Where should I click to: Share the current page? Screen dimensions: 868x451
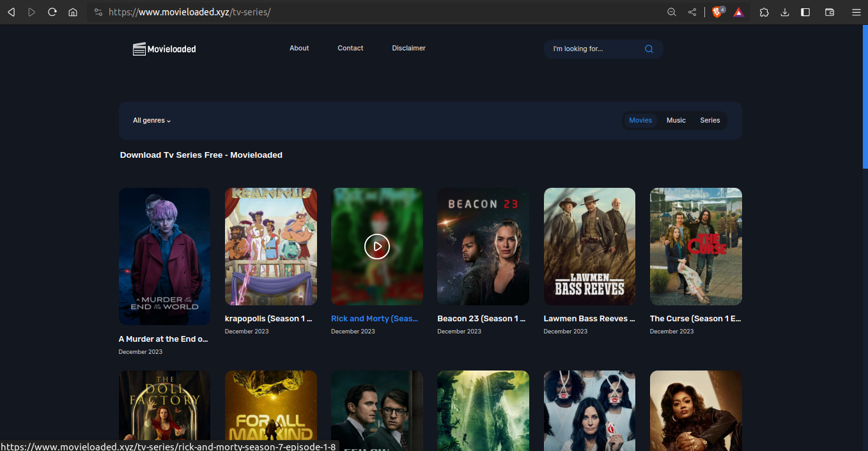[692, 11]
